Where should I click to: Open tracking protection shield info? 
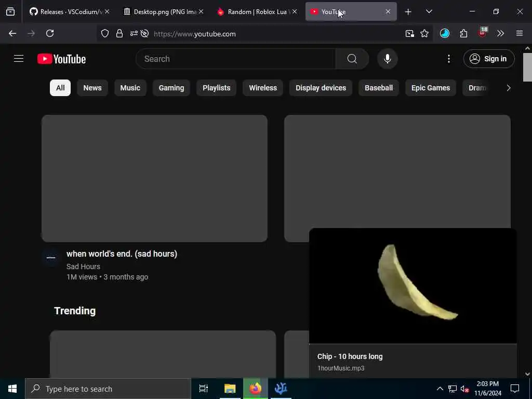click(105, 33)
